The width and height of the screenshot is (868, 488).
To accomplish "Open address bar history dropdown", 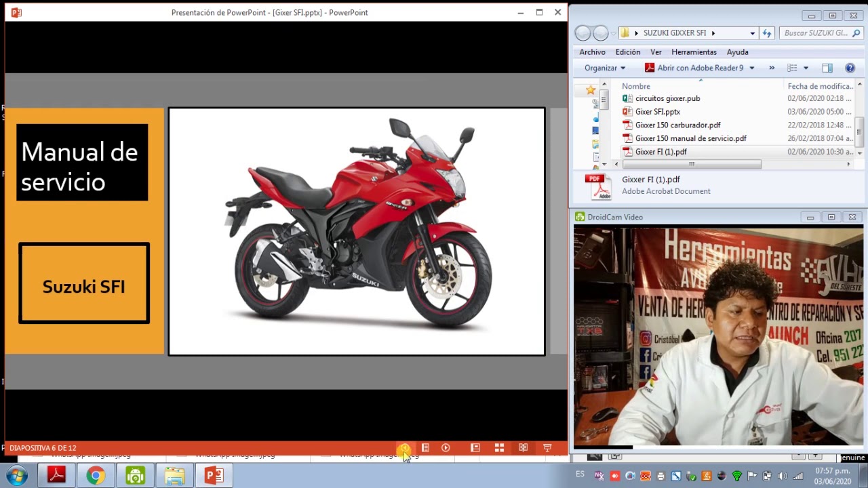I will point(752,33).
